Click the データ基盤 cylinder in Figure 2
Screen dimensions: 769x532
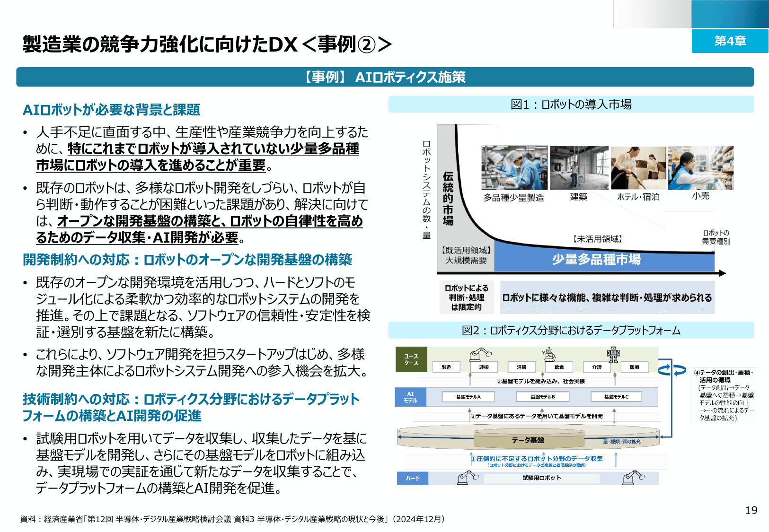(x=529, y=439)
